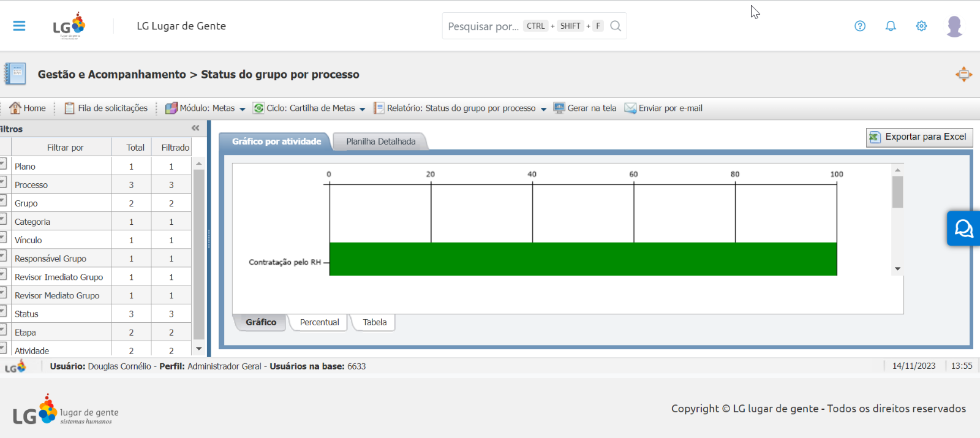Click the filters panel vertical splitter handle

tap(209, 239)
